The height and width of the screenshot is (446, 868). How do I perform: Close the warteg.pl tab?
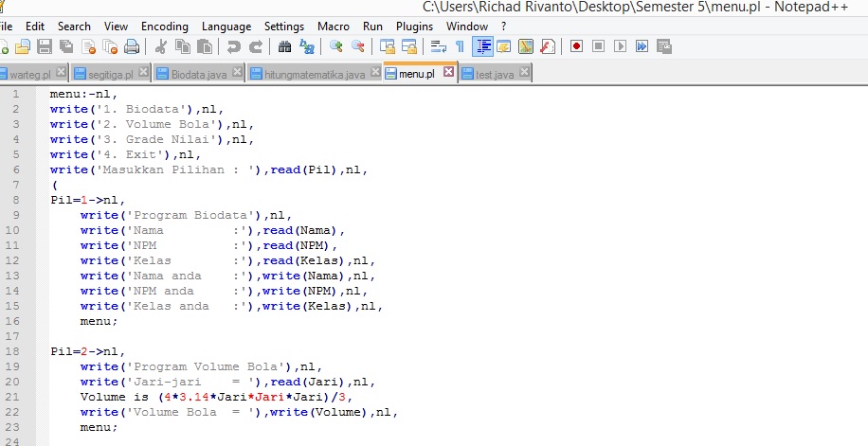[x=61, y=72]
